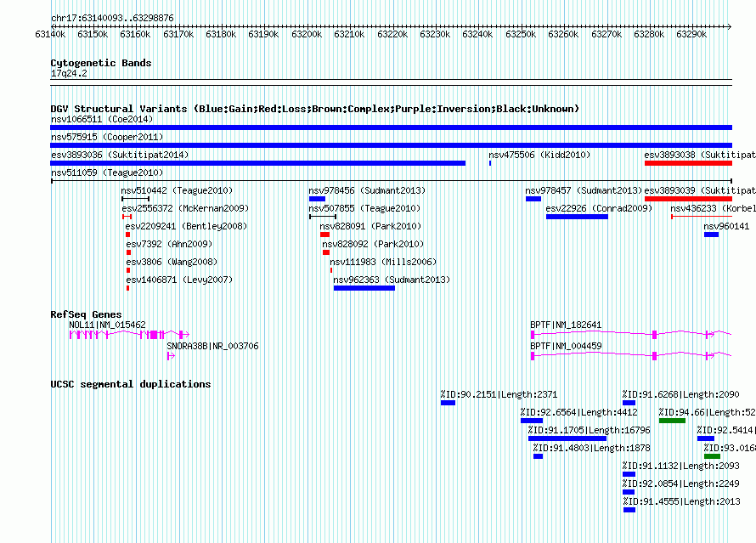Select the DGV Structural Variants track title
The height and width of the screenshot is (543, 756).
(315, 109)
